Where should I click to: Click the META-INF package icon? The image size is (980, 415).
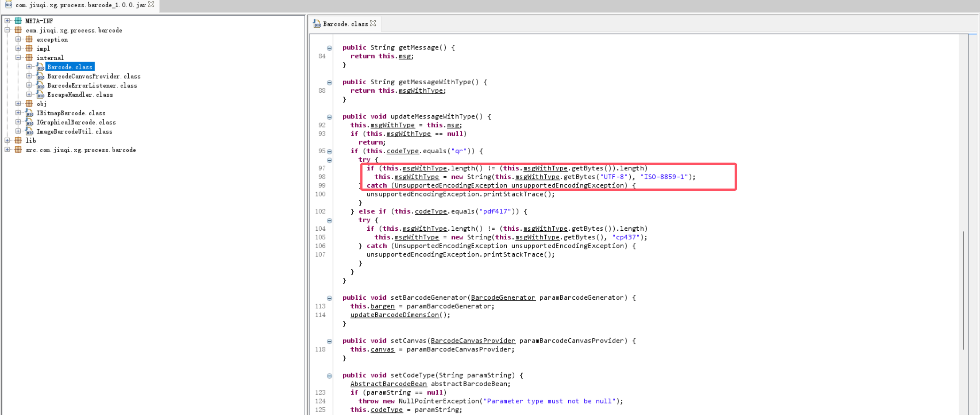[x=18, y=21]
